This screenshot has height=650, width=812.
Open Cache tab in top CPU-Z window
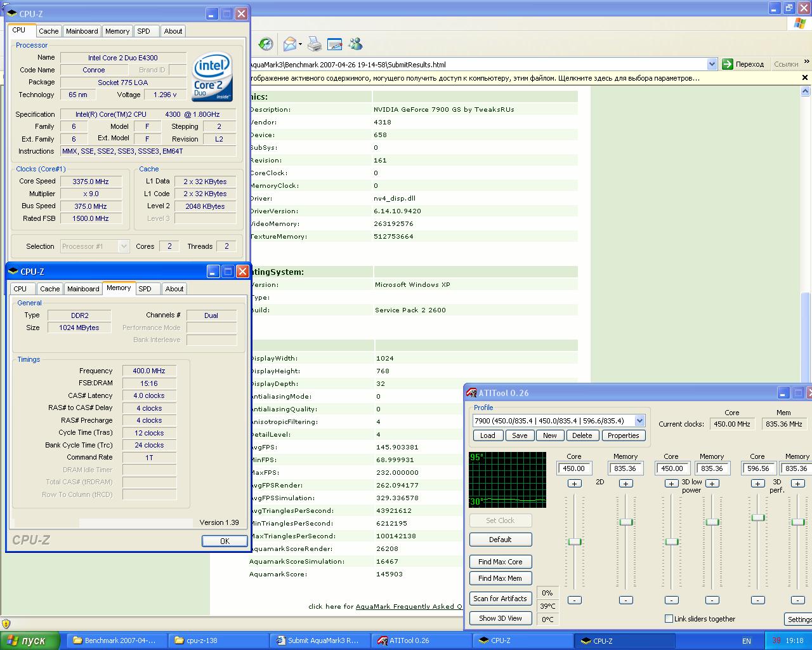[x=48, y=31]
